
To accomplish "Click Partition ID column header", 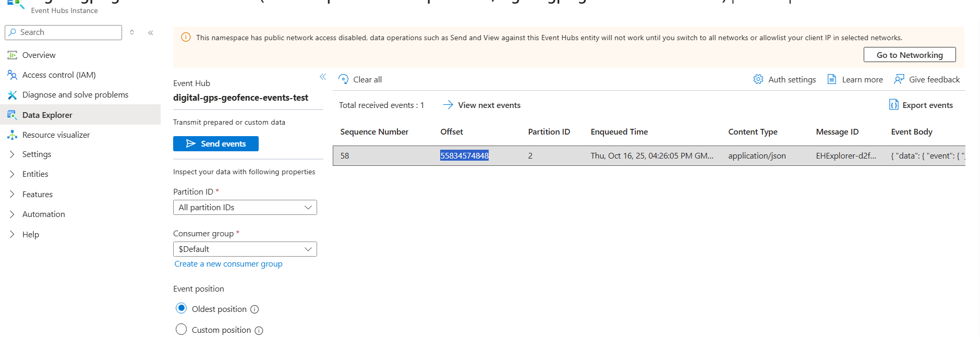I will [x=549, y=132].
